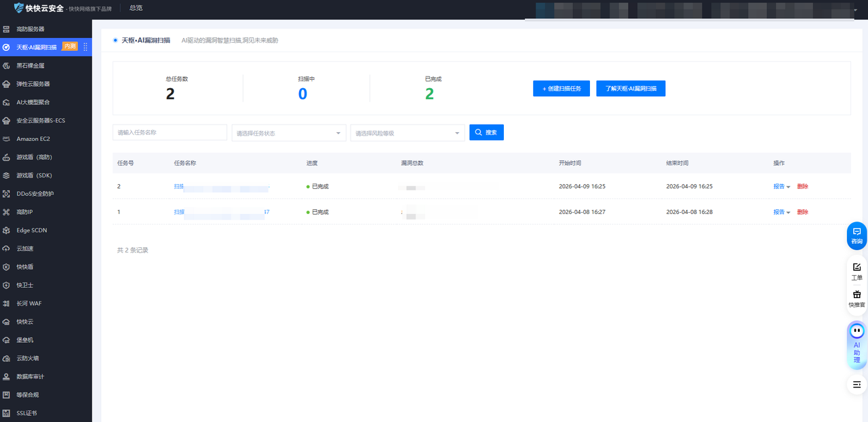Click the Amazon EC2 sidebar icon
This screenshot has width=868, height=422.
(6, 139)
